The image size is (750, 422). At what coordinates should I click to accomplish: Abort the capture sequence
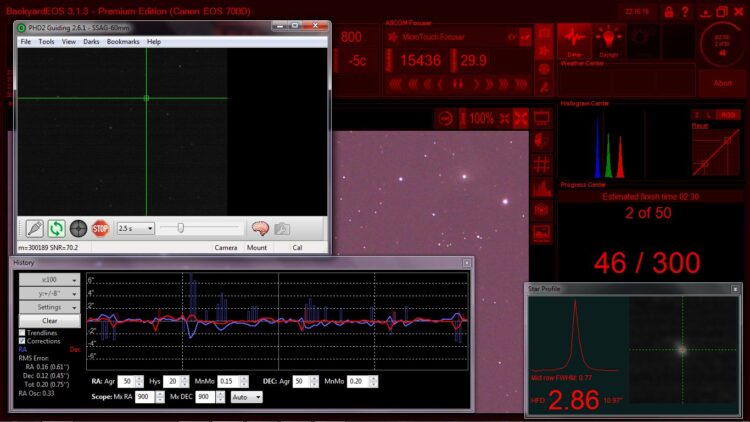pyautogui.click(x=722, y=83)
